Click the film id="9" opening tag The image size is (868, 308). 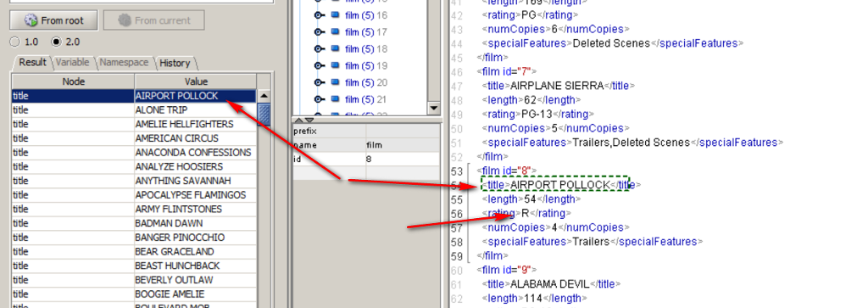(506, 270)
